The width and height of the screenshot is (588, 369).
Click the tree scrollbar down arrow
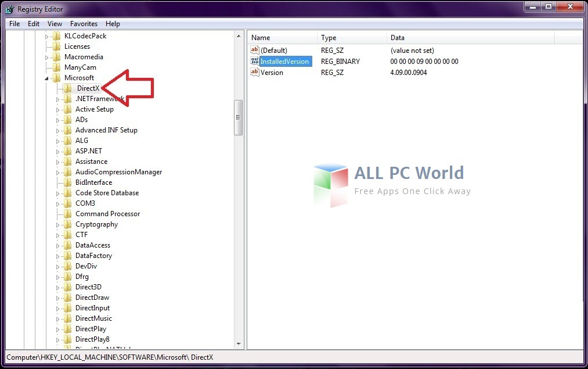click(x=239, y=344)
